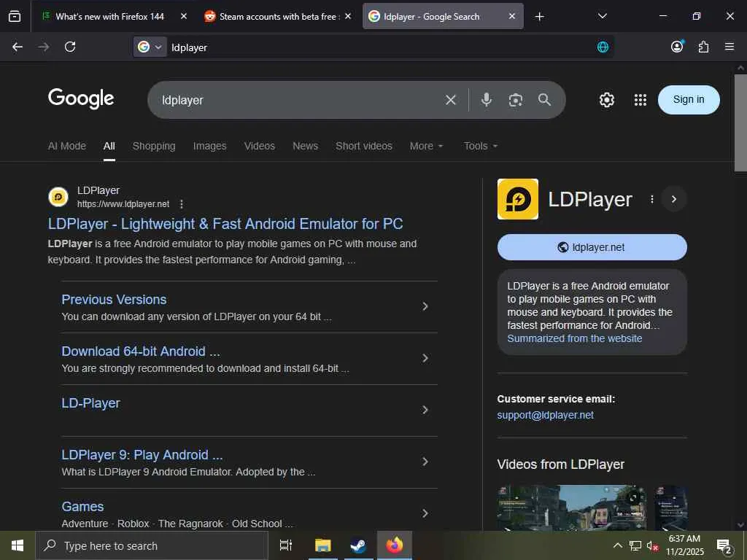The image size is (747, 560).
Task: Open Firefox application hamburger menu
Action: pyautogui.click(x=729, y=46)
